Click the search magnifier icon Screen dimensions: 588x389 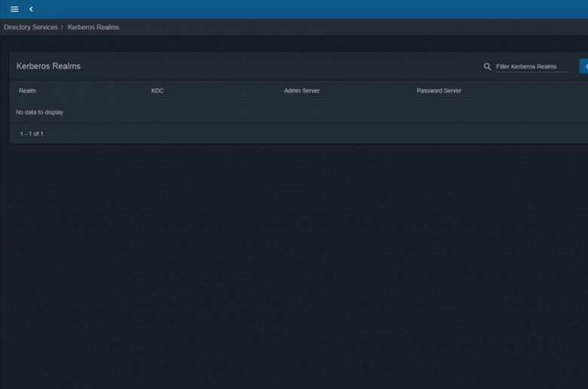(x=487, y=67)
